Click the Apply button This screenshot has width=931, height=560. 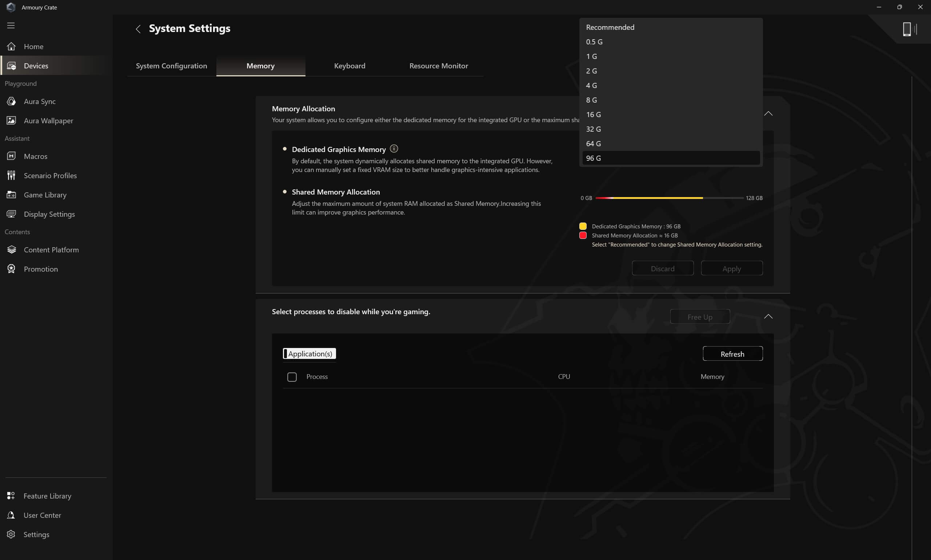point(731,268)
